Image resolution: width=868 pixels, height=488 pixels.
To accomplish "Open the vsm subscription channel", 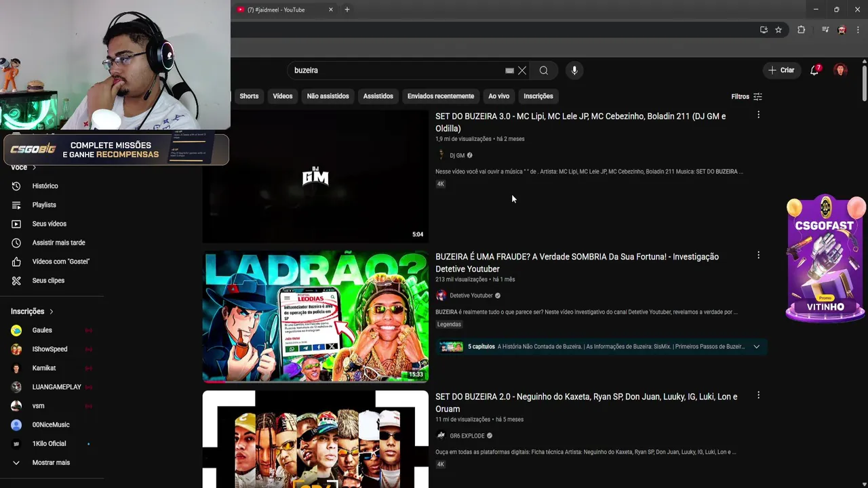I will click(x=37, y=406).
